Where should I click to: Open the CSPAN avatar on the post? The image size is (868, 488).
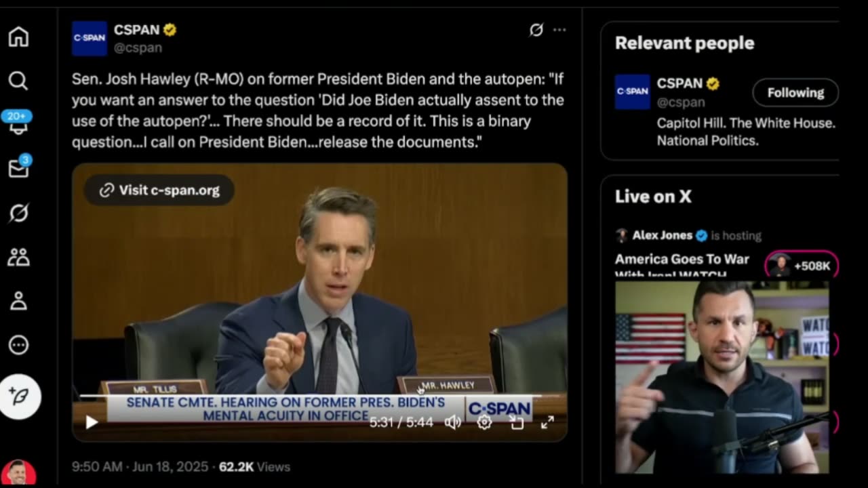90,39
